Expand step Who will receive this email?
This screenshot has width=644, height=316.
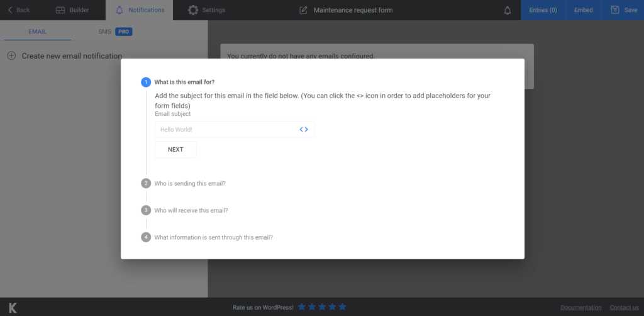191,210
